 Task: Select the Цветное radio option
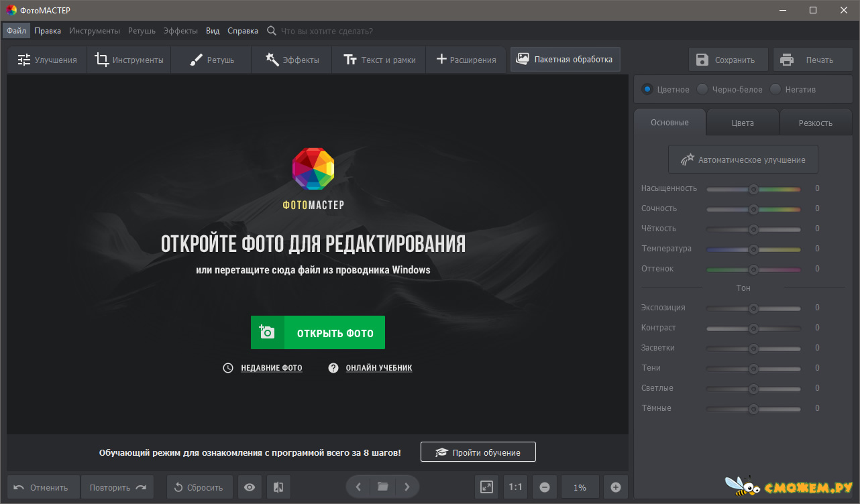pos(647,89)
